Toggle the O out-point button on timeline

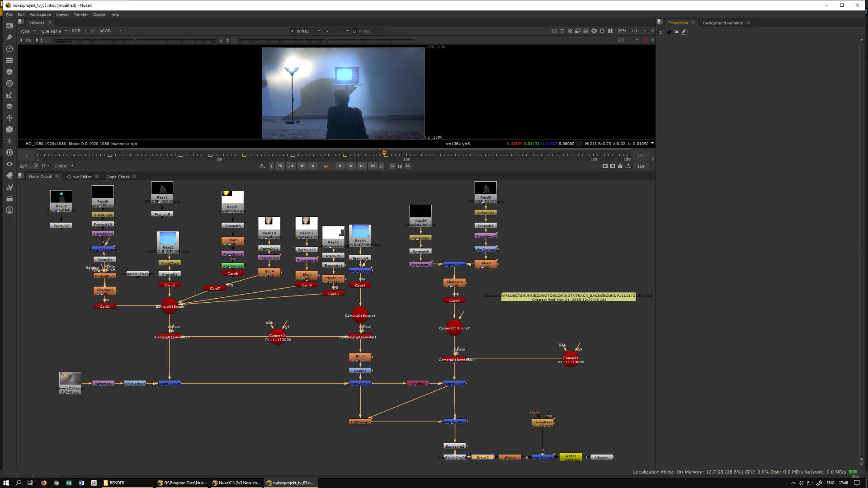tap(381, 166)
